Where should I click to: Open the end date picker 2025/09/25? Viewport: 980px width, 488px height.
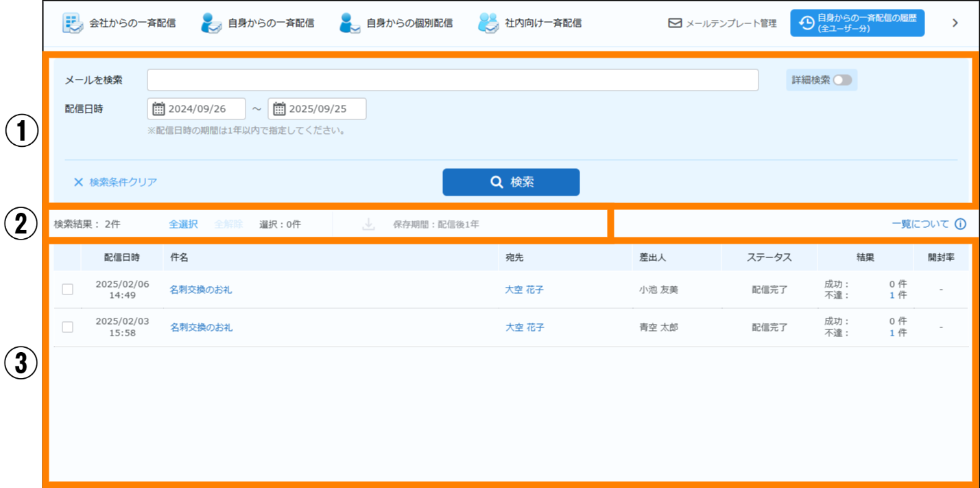[x=317, y=109]
